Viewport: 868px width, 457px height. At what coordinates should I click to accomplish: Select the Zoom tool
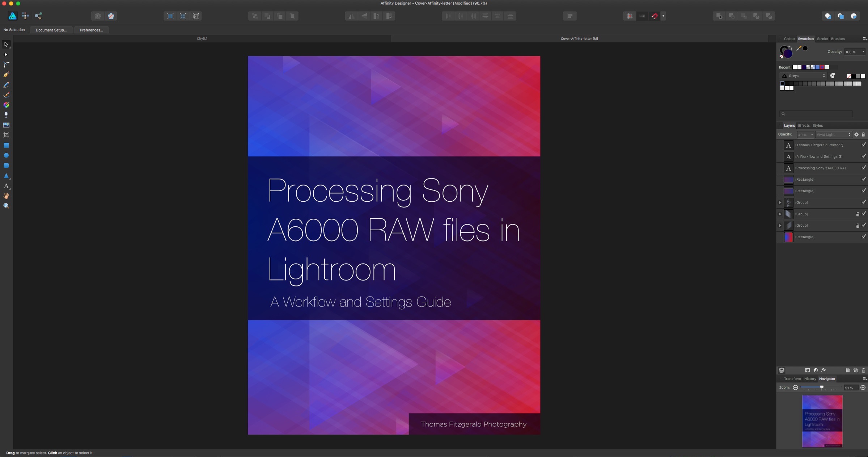[x=6, y=206]
